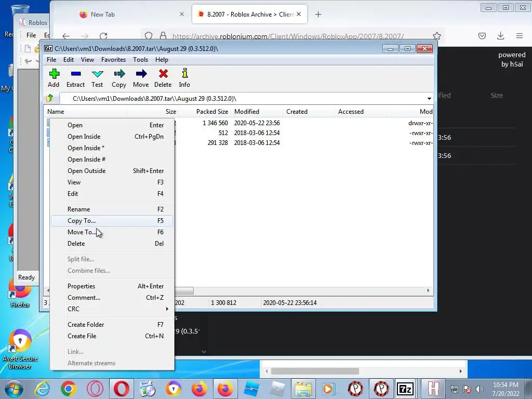Reload the page in Firefox
The image size is (532, 399).
(103, 36)
